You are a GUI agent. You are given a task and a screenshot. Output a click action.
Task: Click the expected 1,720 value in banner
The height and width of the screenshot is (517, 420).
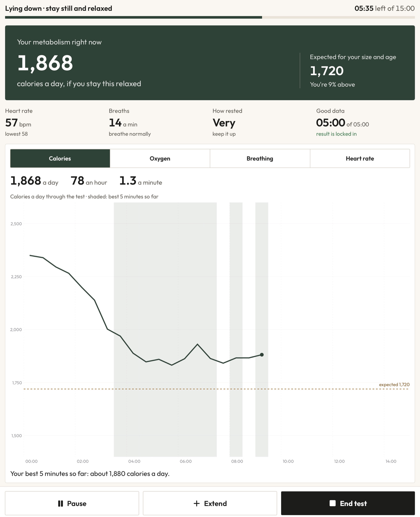pos(327,71)
